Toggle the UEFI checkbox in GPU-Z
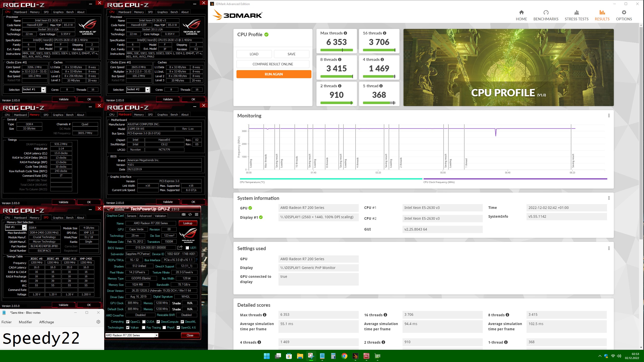Image resolution: width=644 pixels, height=362 pixels. click(x=187, y=248)
